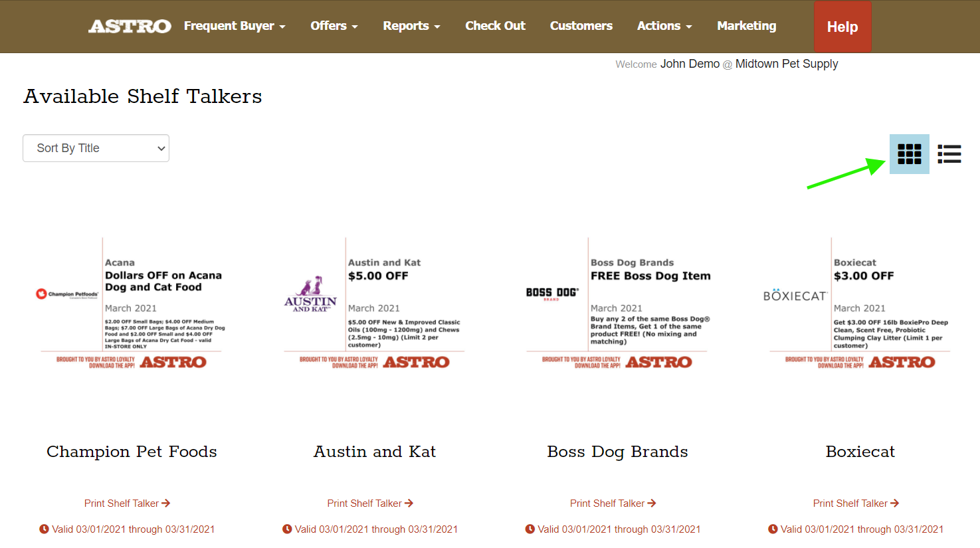Click clock icon under Boss Dog Brands

click(530, 529)
